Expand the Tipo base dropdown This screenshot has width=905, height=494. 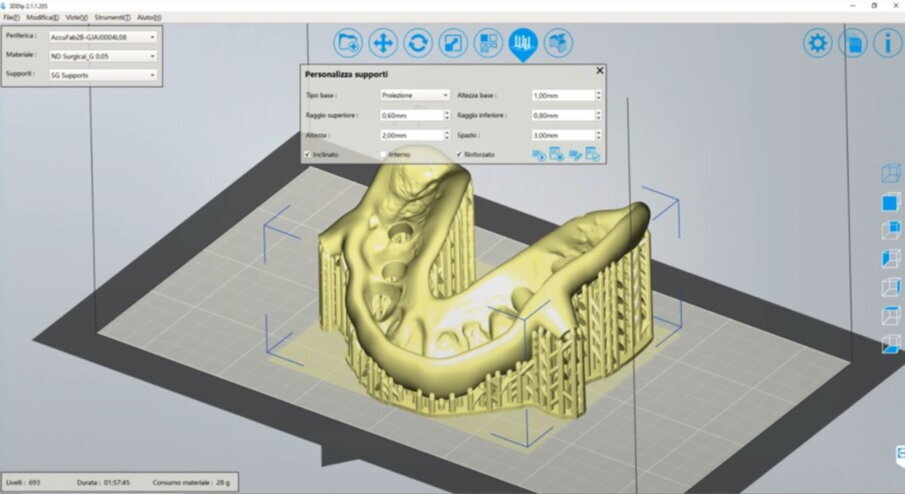415,95
